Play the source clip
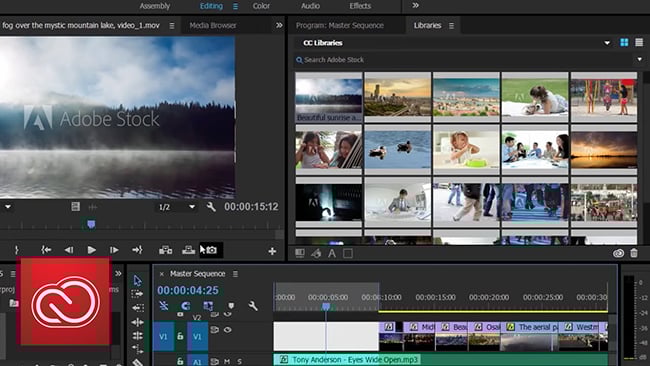Image resolution: width=650 pixels, height=366 pixels. pos(92,250)
